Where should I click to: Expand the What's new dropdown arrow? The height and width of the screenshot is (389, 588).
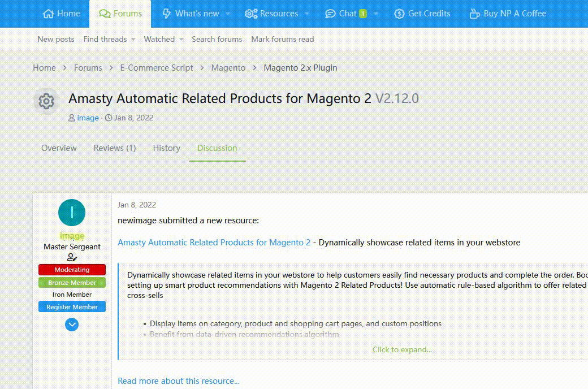(x=228, y=14)
